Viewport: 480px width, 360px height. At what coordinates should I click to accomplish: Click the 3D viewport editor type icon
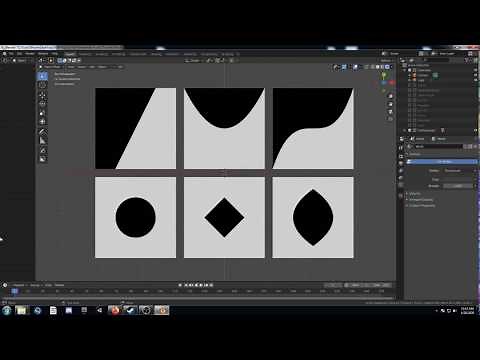(41, 60)
